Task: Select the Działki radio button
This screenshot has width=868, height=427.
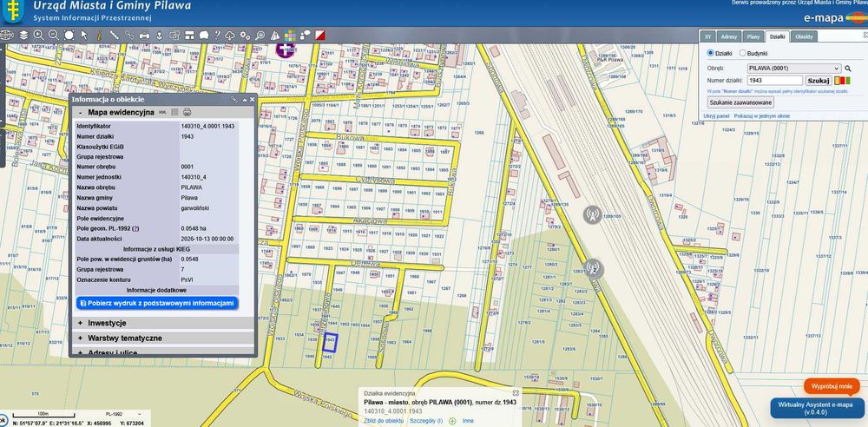Action: pyautogui.click(x=711, y=53)
